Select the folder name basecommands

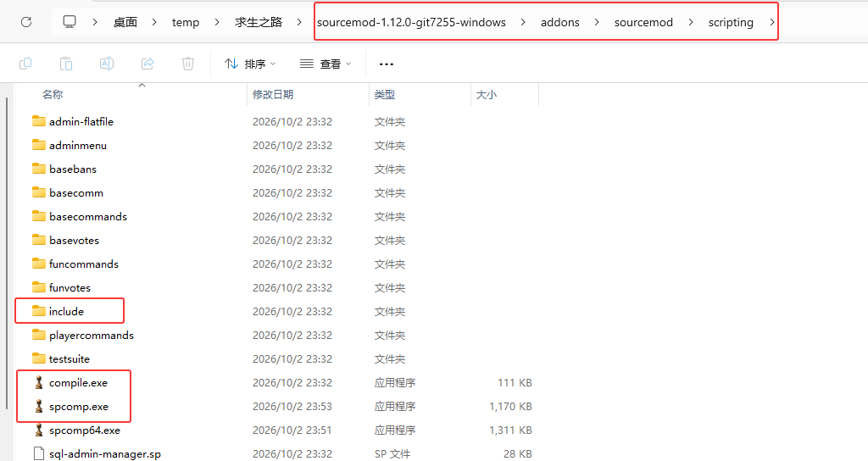tap(88, 216)
